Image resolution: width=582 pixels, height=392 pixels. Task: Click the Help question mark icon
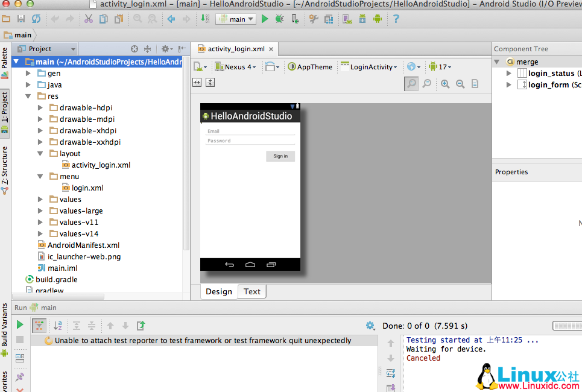point(396,19)
